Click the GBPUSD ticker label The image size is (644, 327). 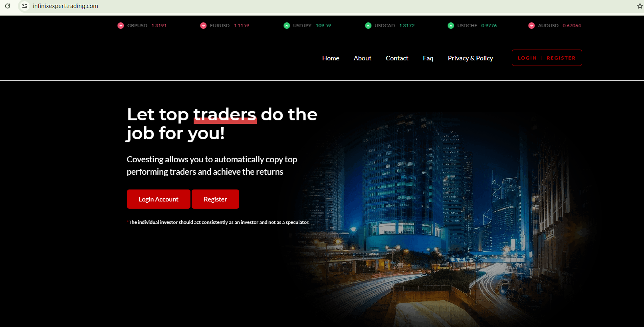pyautogui.click(x=137, y=26)
